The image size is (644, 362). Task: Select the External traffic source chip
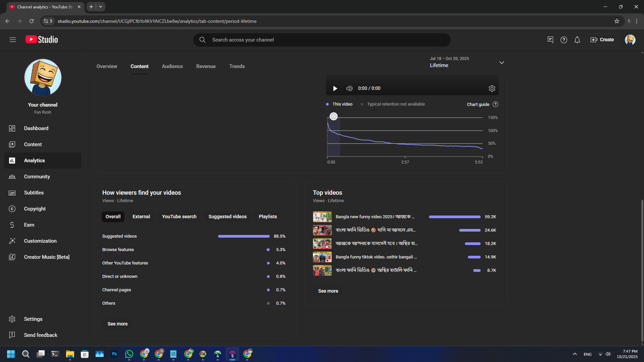[141, 217]
